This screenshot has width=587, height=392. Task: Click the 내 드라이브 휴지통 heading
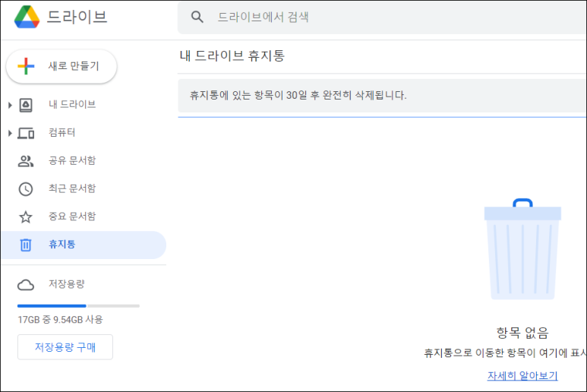(x=232, y=55)
